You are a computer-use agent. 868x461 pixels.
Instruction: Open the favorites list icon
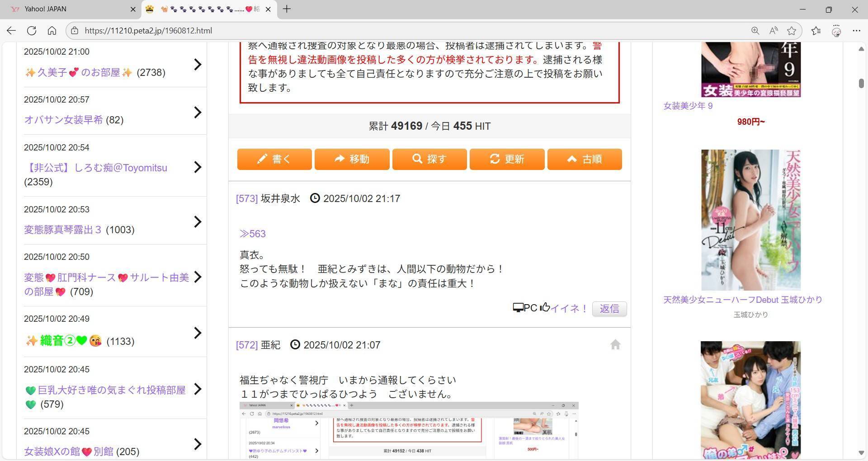[816, 31]
